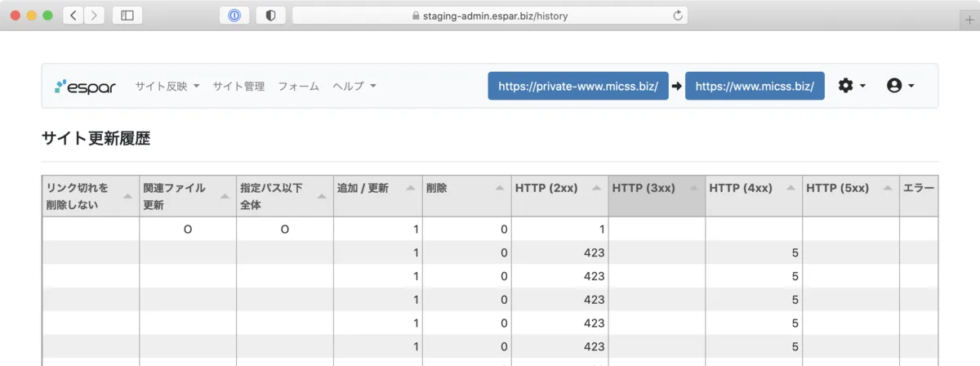This screenshot has width=980, height=366.
Task: Sort by HTTP (3xx) column
Action: click(x=657, y=196)
